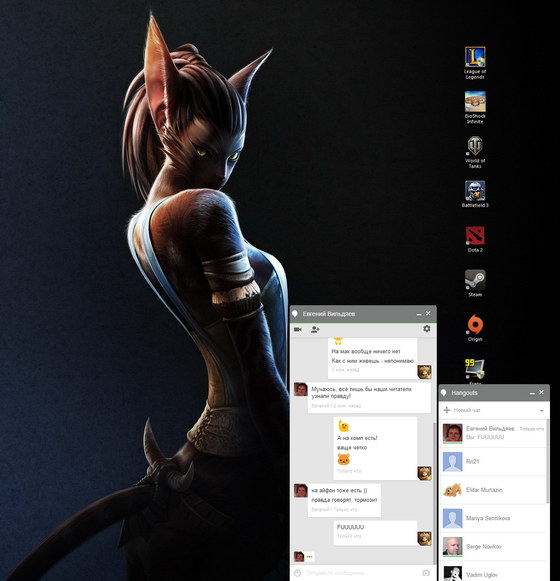560x581 pixels.
Task: Click the typing indicator avatar at chat bottom
Action: 299,556
